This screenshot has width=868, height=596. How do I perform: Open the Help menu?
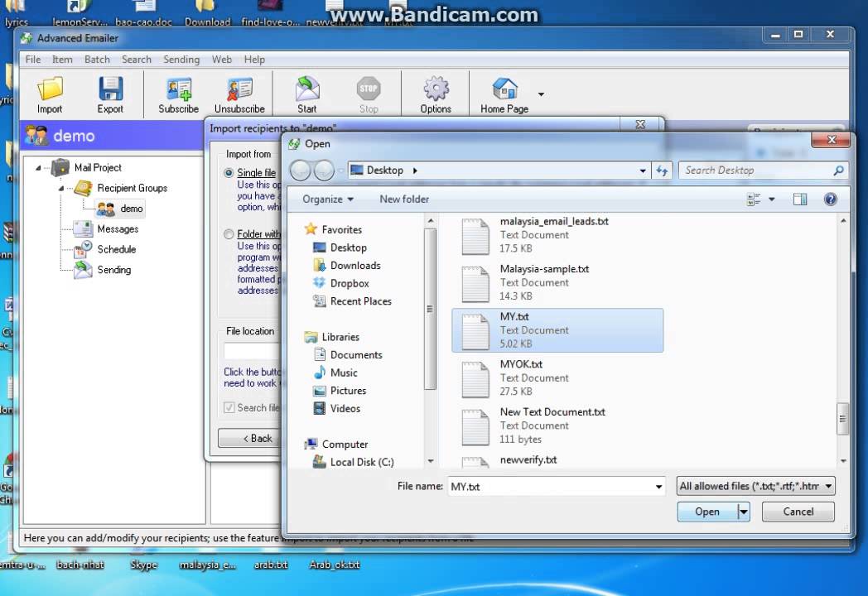(x=254, y=60)
